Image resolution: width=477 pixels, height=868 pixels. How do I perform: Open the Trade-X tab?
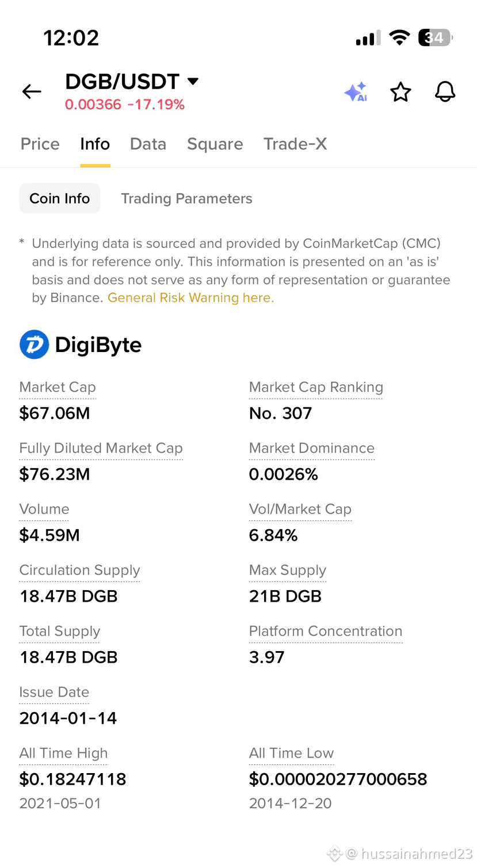295,144
